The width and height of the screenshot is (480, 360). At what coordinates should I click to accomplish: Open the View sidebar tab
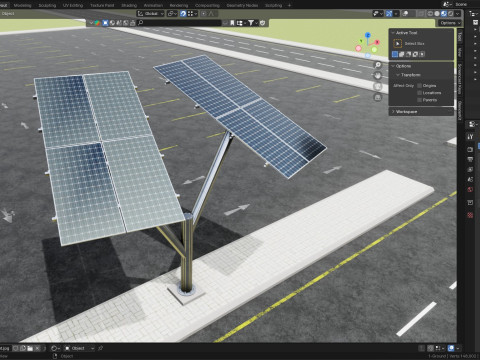tap(460, 52)
